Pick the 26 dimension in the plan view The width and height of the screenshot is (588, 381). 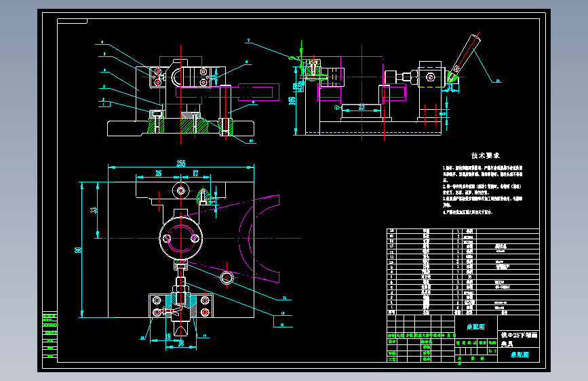[x=158, y=174]
